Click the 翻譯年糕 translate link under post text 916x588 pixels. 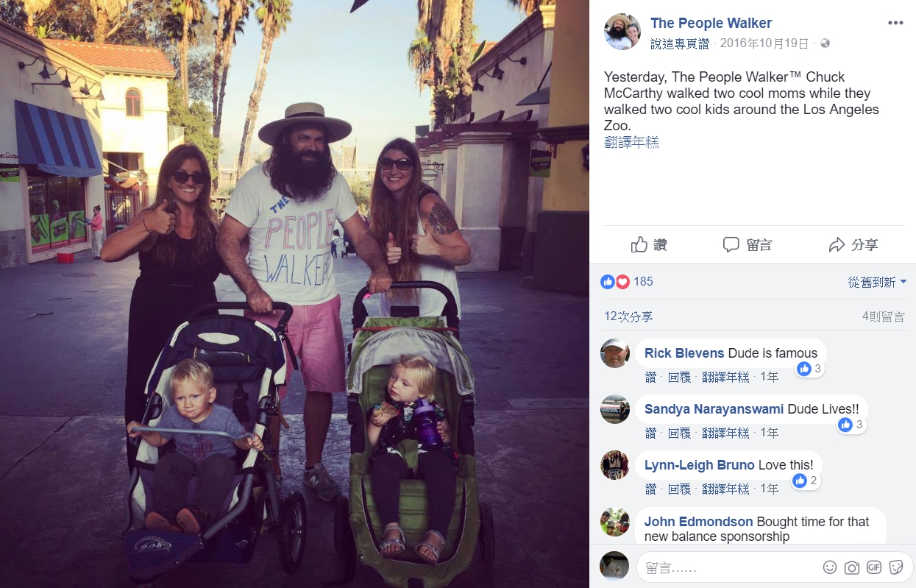click(631, 143)
